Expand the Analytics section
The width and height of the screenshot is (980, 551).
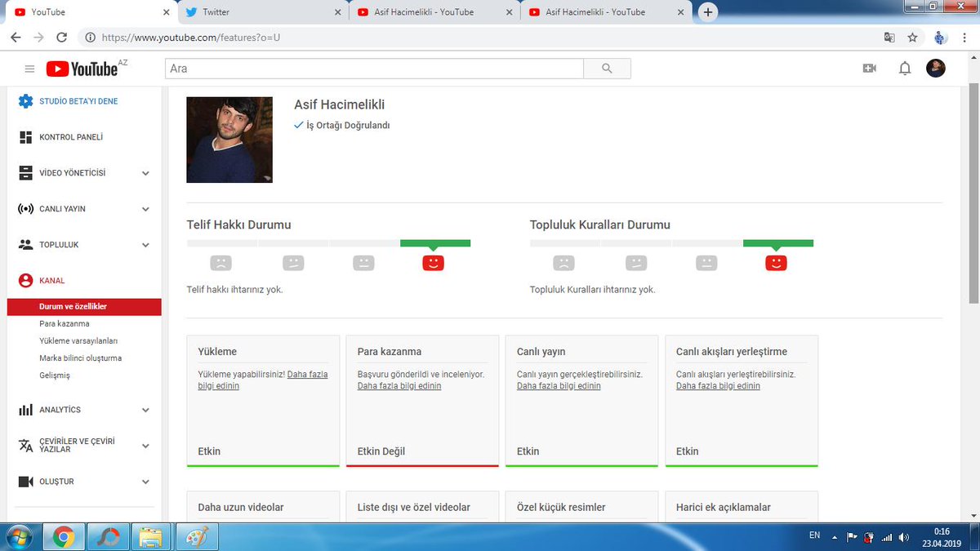pyautogui.click(x=145, y=410)
